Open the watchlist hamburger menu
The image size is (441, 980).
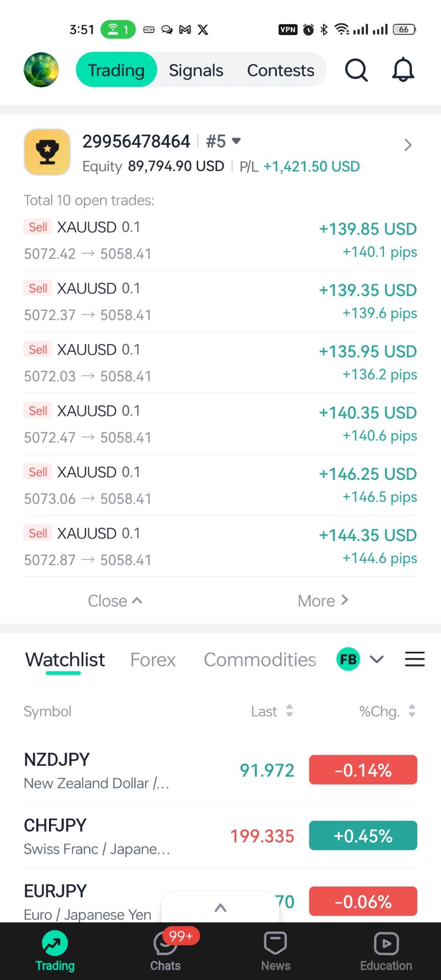tap(414, 659)
